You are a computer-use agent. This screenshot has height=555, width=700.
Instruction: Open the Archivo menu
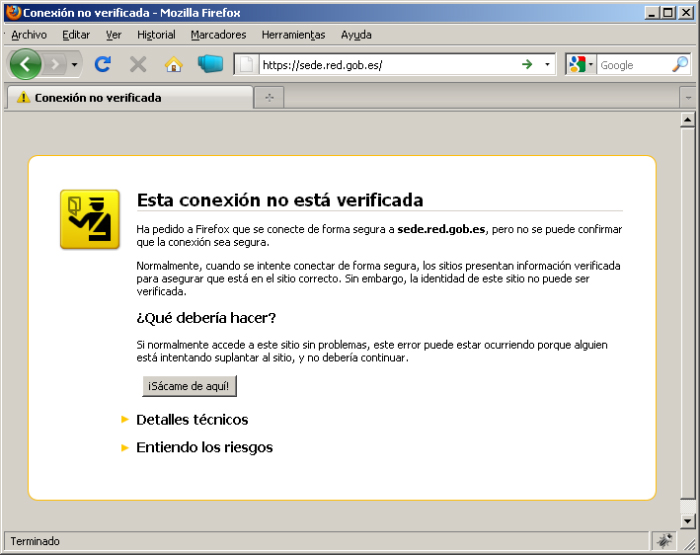[29, 35]
